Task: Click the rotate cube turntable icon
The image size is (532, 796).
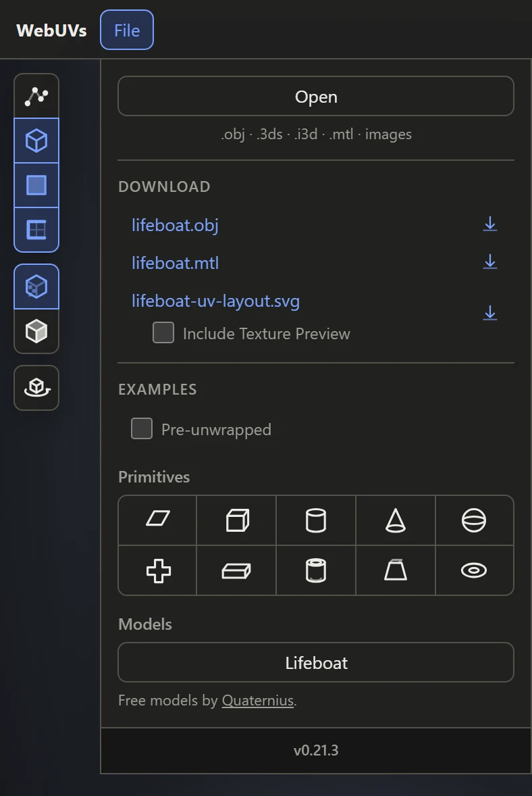Action: (x=36, y=388)
